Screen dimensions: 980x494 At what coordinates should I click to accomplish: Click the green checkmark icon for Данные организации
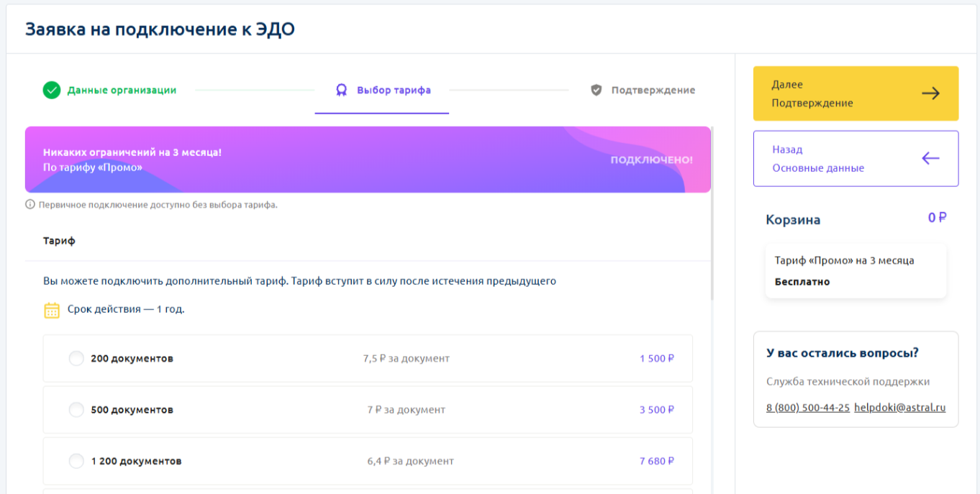click(51, 90)
